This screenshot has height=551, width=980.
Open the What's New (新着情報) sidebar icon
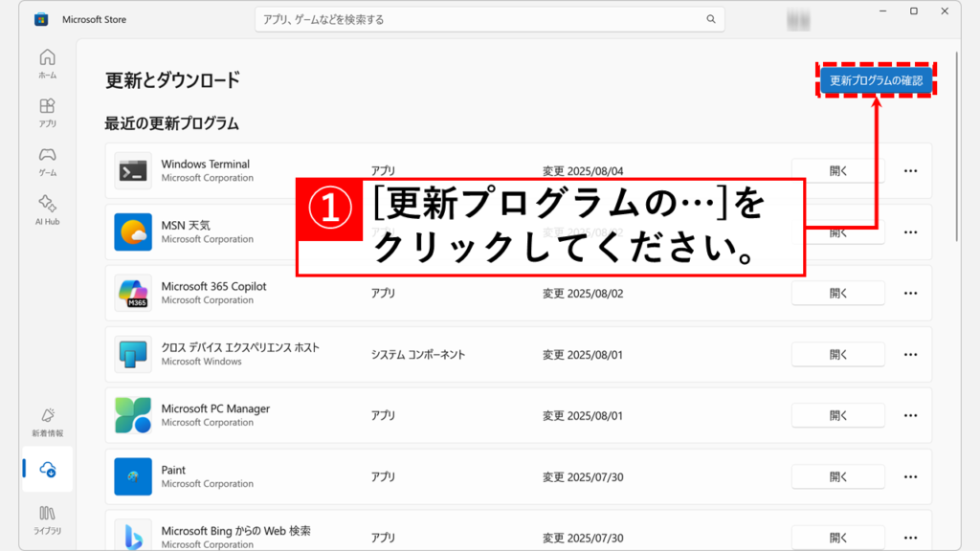(48, 422)
